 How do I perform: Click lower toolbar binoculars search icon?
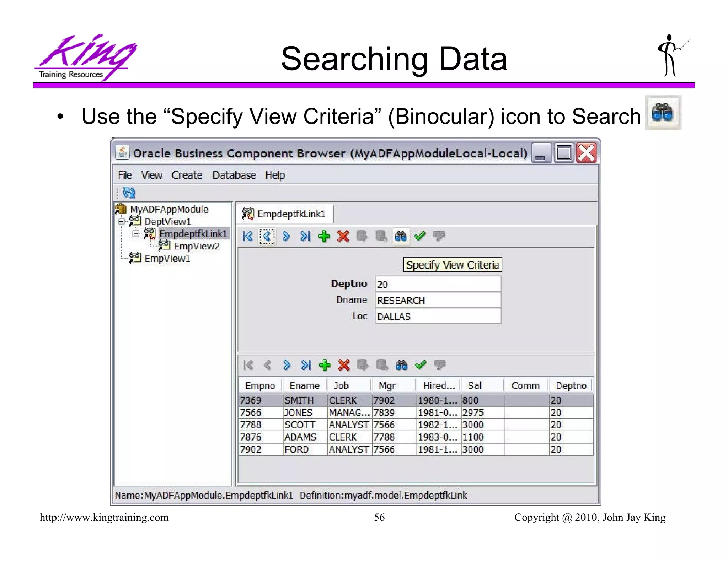click(x=401, y=365)
